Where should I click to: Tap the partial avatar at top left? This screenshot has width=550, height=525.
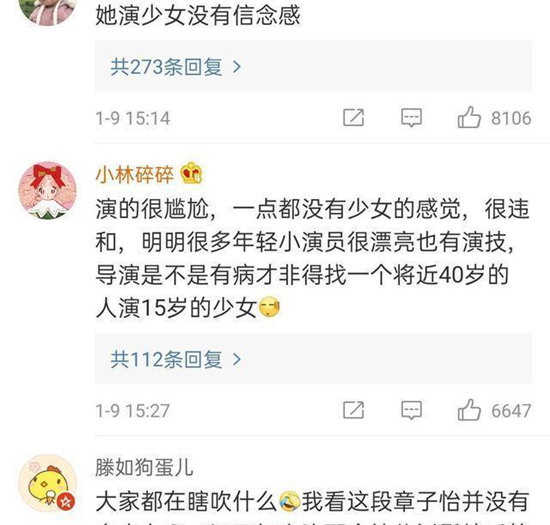47,11
